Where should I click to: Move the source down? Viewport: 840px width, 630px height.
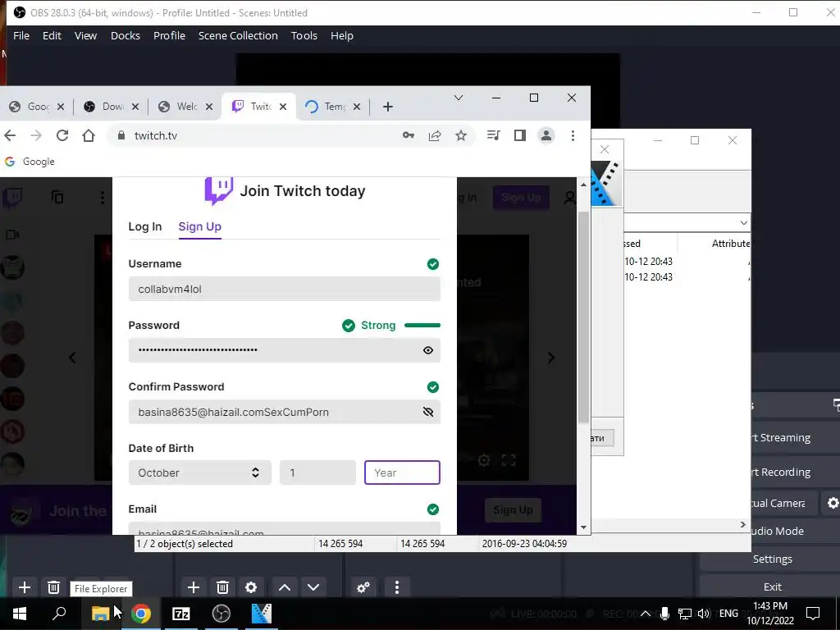[x=313, y=587]
